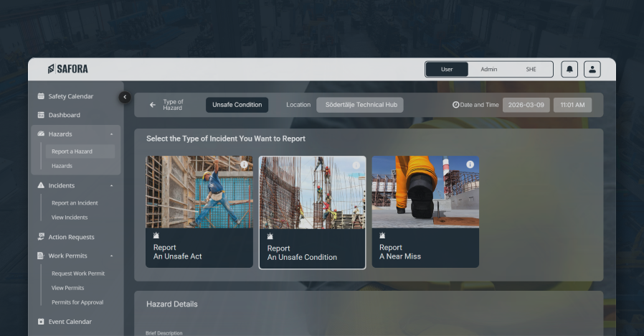This screenshot has height=336, width=644.
Task: Click the info icon on Near Miss card
Action: (470, 164)
